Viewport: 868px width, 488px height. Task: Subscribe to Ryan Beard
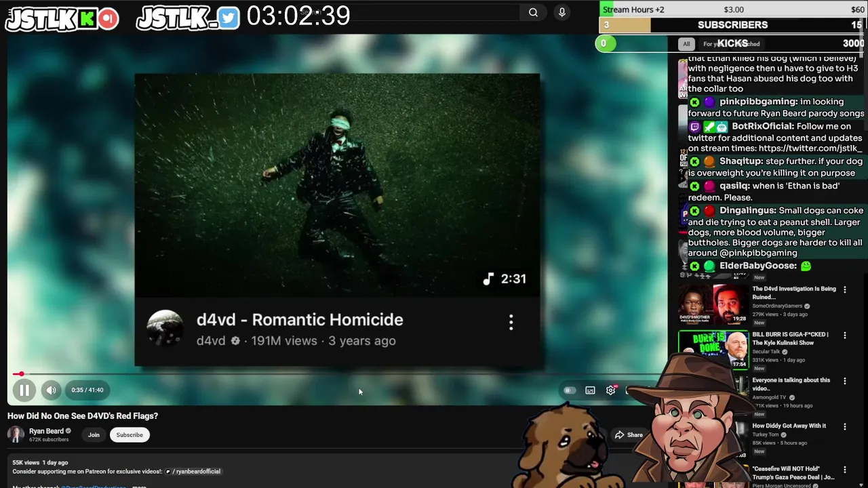tap(130, 435)
